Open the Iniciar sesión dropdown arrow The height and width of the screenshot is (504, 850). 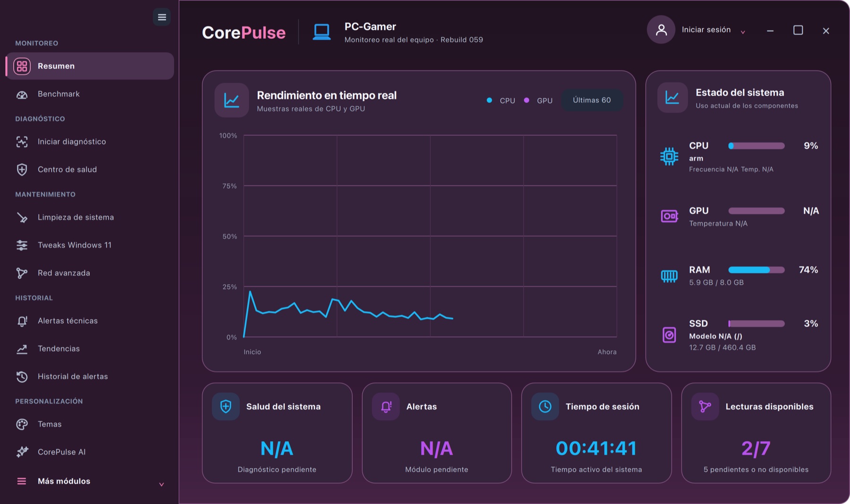pos(743,32)
